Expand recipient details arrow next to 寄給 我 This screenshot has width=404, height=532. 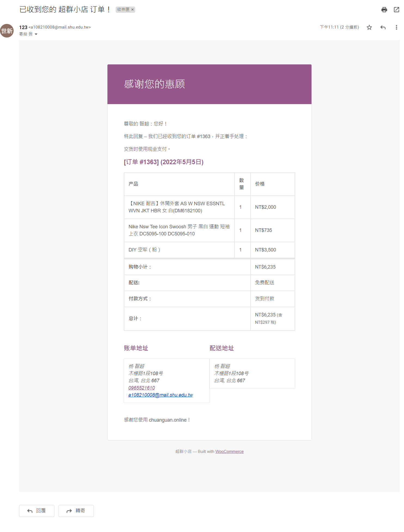(x=36, y=34)
